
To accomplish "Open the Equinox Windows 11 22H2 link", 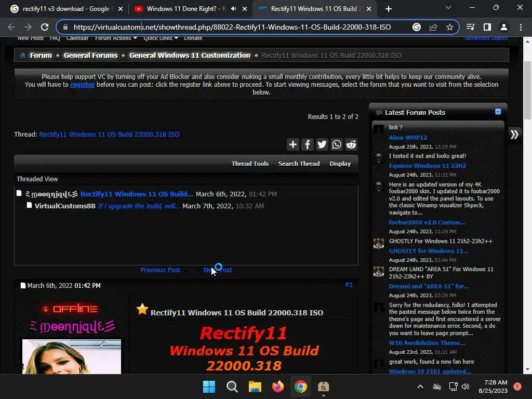I will [x=427, y=166].
